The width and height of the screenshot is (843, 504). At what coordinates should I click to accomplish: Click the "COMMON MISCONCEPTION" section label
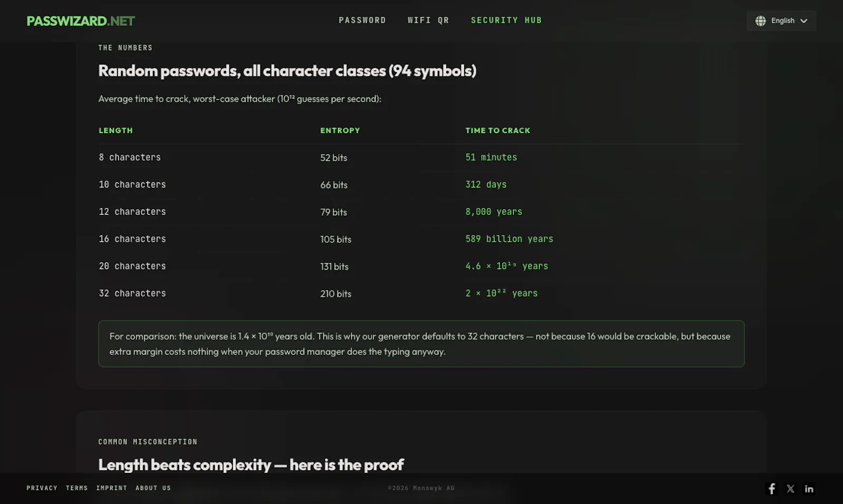point(148,442)
